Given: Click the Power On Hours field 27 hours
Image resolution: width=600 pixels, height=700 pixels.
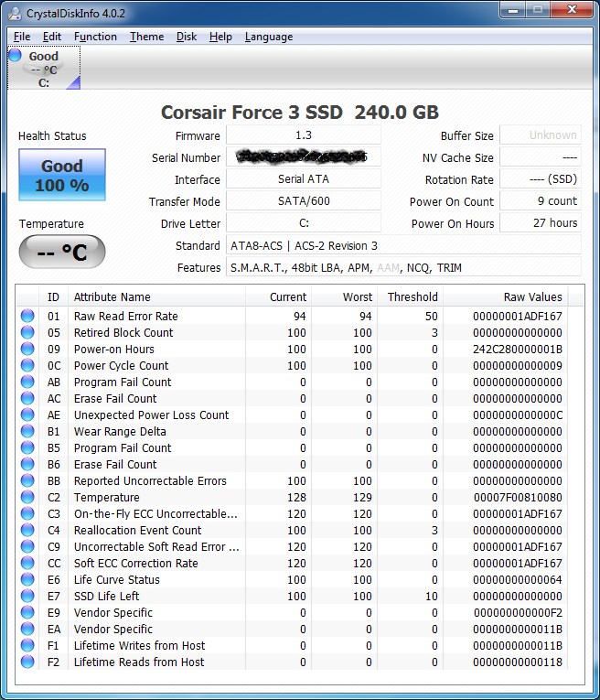Looking at the screenshot, I should (541, 222).
